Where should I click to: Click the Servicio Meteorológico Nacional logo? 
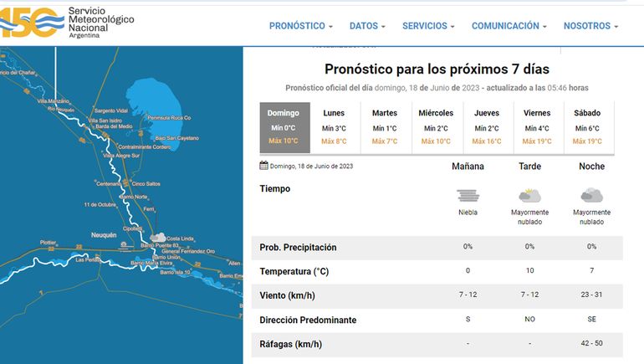[67, 23]
